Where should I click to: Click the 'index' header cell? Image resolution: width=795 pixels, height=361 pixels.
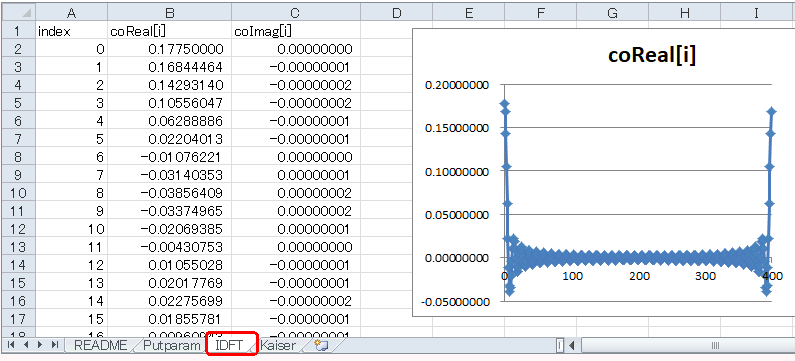[x=71, y=31]
